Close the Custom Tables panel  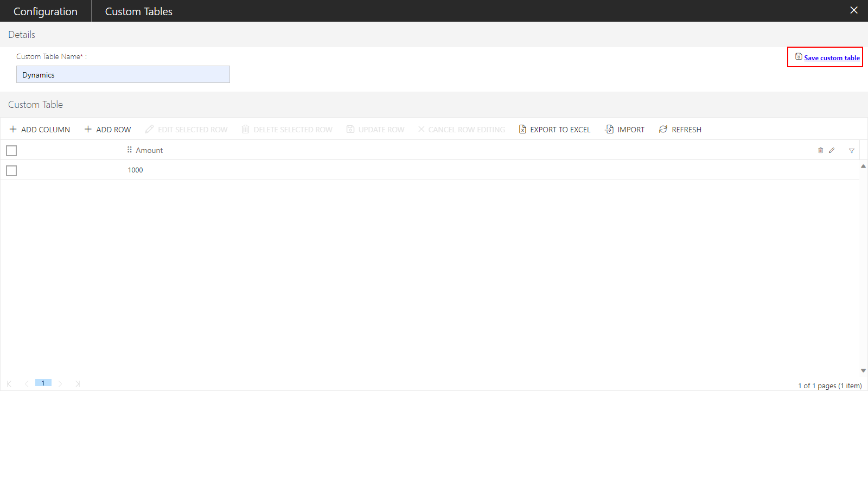point(854,10)
